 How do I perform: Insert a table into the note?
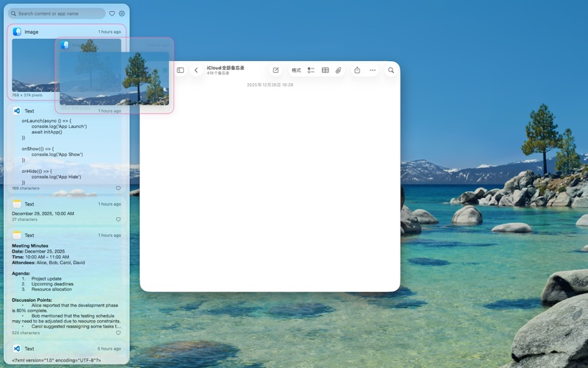[325, 70]
